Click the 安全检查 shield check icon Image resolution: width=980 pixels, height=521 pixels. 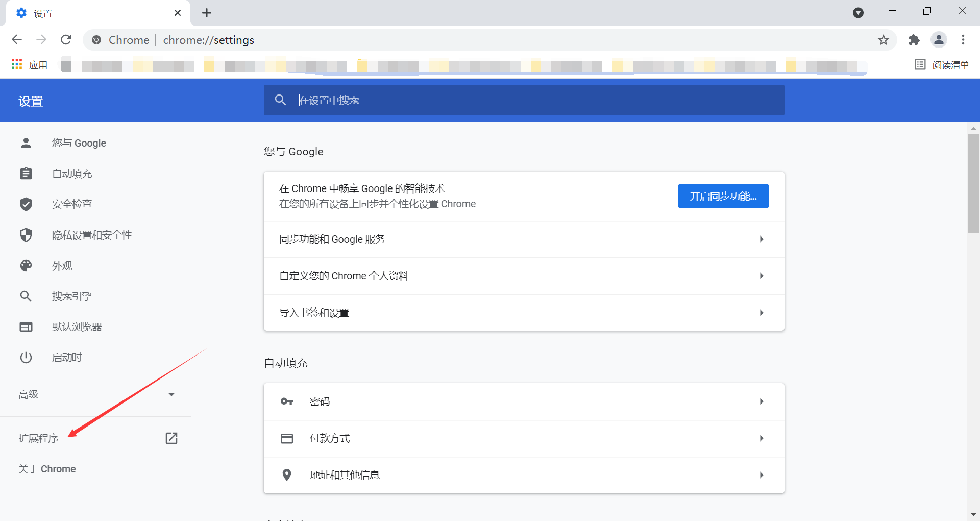(x=26, y=204)
